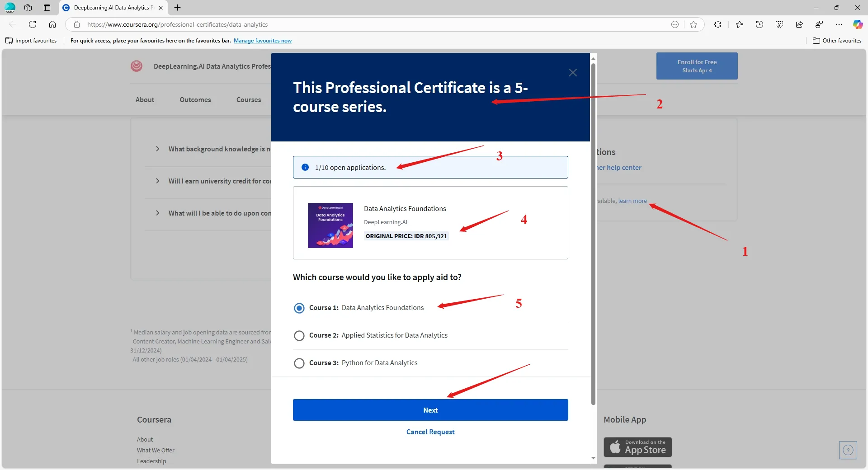
Task: Expand 'What background knowledge is' FAQ chevron
Action: pyautogui.click(x=157, y=149)
